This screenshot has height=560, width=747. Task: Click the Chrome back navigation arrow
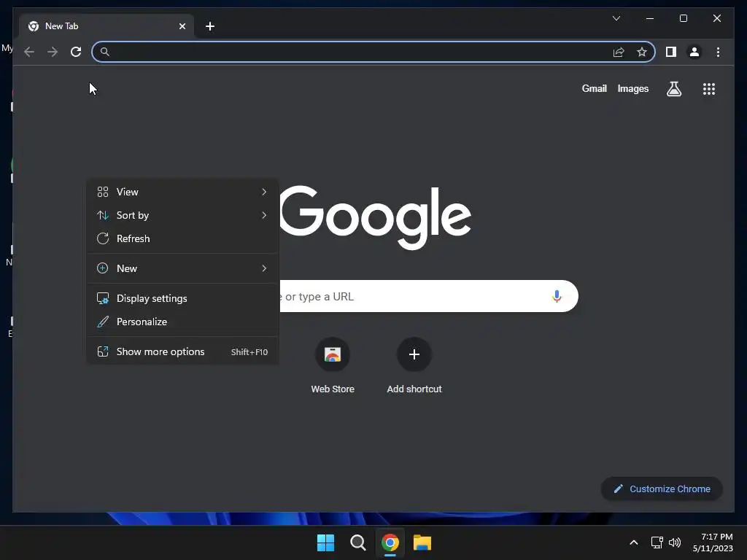tap(29, 52)
